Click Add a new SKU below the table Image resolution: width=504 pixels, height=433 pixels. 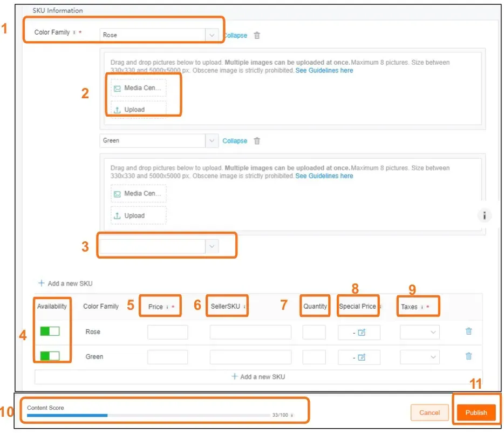click(x=258, y=377)
